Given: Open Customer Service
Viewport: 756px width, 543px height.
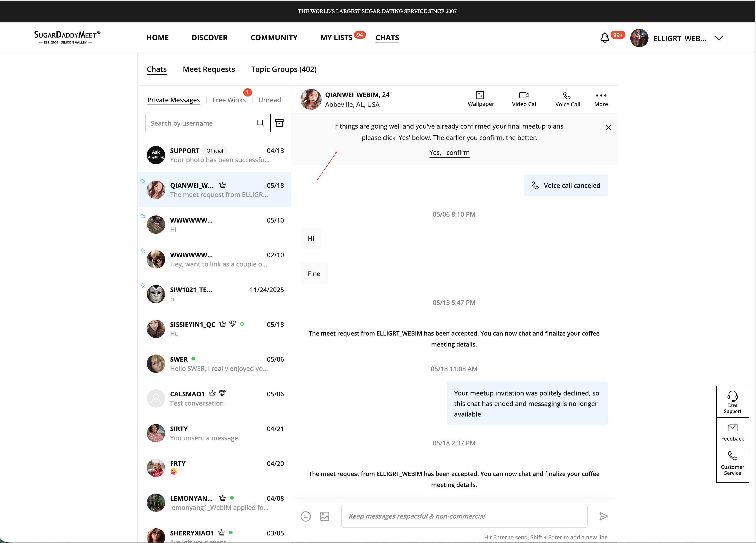Looking at the screenshot, I should (x=732, y=466).
